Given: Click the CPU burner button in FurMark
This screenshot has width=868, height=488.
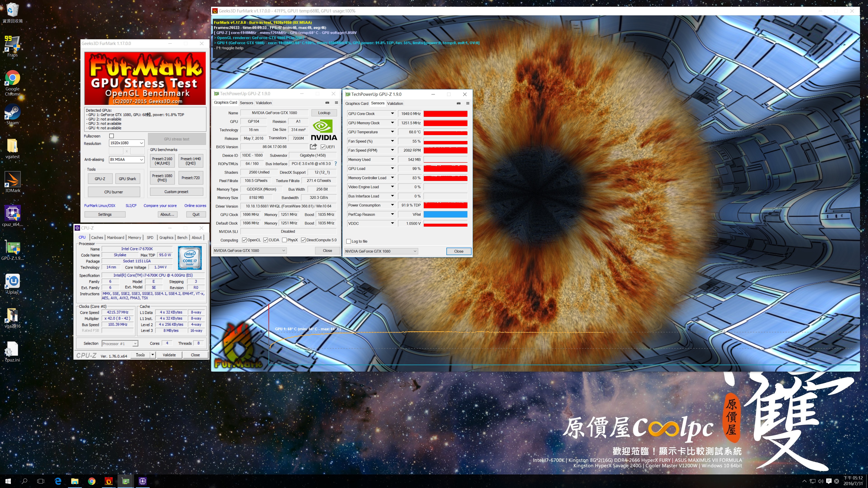Looking at the screenshot, I should [x=113, y=192].
